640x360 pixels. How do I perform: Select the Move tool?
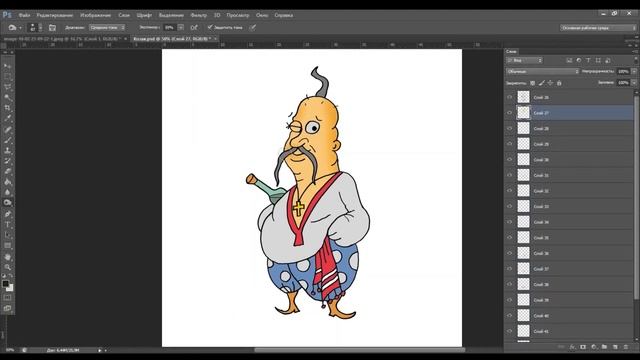[7, 66]
